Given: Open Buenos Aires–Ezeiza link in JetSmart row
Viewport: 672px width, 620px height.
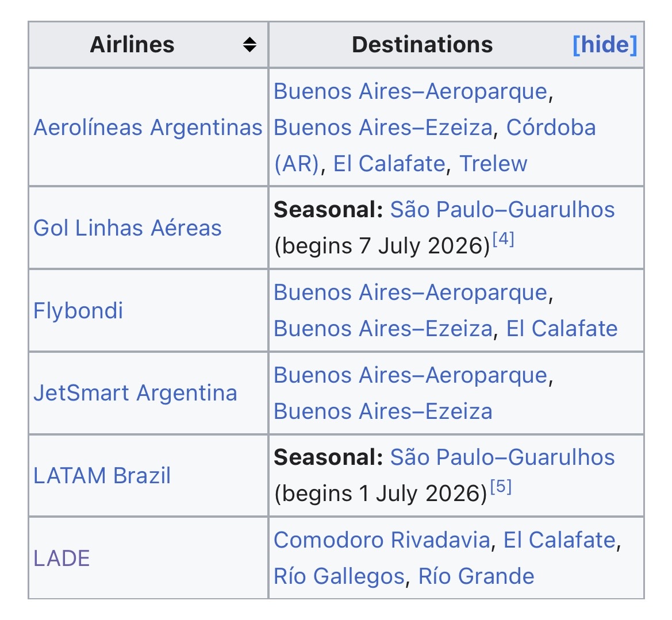Looking at the screenshot, I should [383, 411].
